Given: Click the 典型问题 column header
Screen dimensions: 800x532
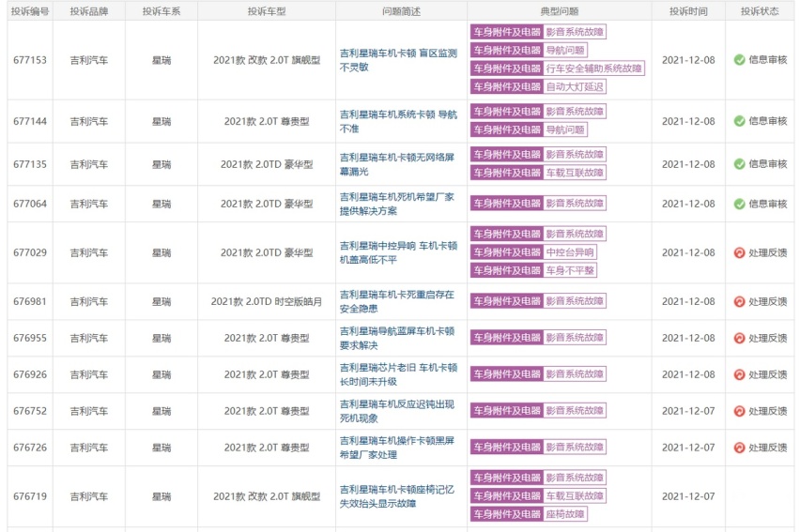Looking at the screenshot, I should pyautogui.click(x=560, y=11).
